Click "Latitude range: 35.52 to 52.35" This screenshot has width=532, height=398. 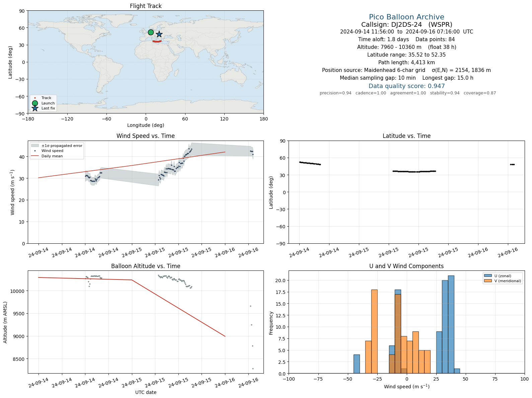[406, 55]
